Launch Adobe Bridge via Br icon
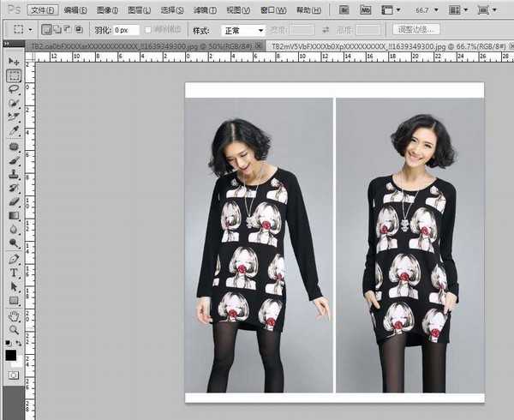Viewport: 514px width, 420px height. (344, 10)
